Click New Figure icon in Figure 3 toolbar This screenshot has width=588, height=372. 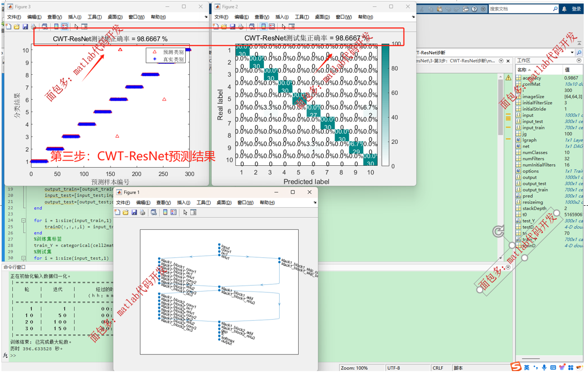tap(8, 27)
